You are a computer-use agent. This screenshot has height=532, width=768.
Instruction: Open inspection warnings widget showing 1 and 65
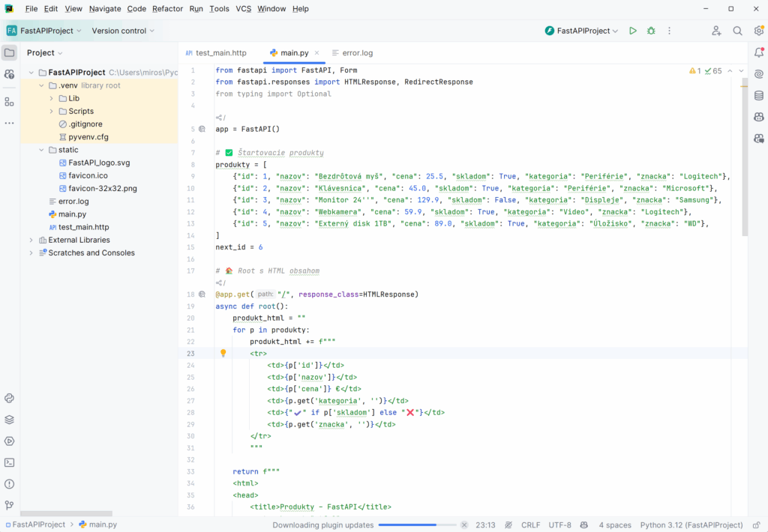705,71
